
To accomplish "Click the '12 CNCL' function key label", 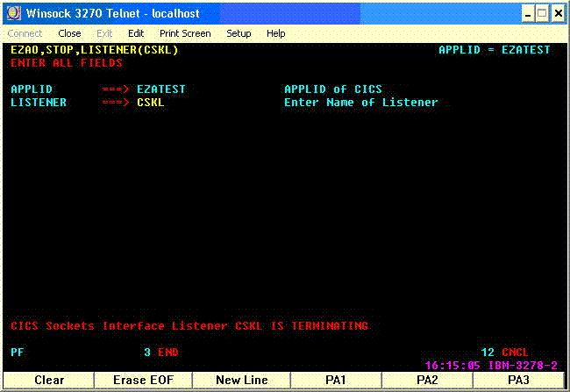I will (x=505, y=352).
